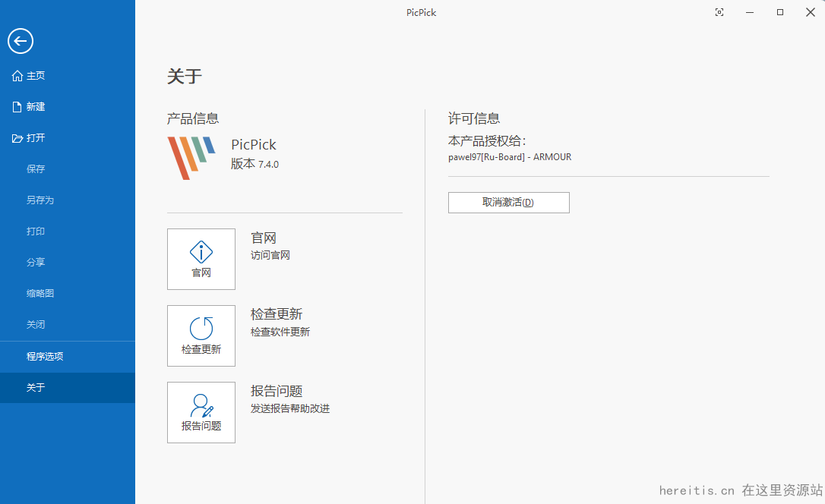Click the PicPick product name beside logo
The height and width of the screenshot is (504, 825).
point(254,144)
